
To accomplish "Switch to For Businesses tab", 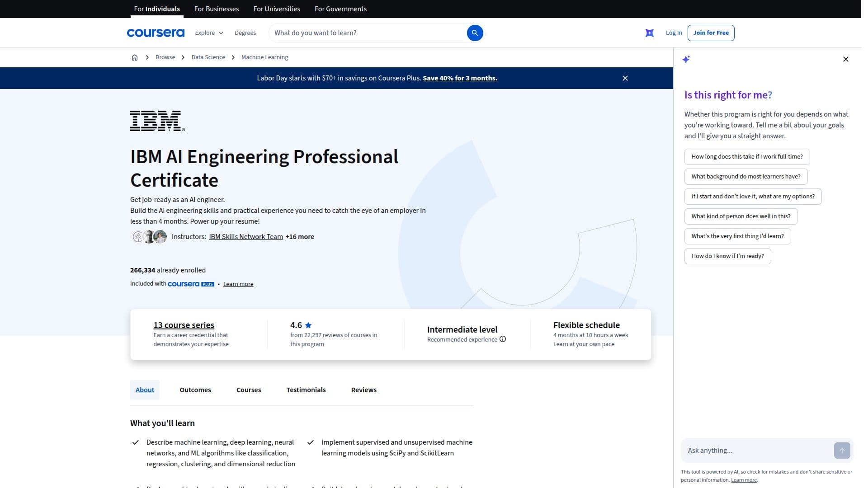I will coord(217,9).
